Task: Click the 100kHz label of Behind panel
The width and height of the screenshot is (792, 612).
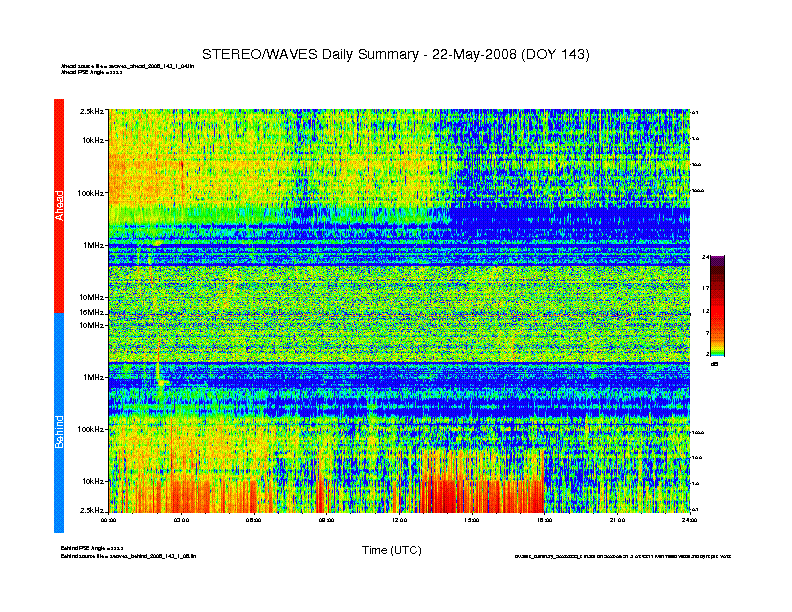Action: click(x=91, y=429)
